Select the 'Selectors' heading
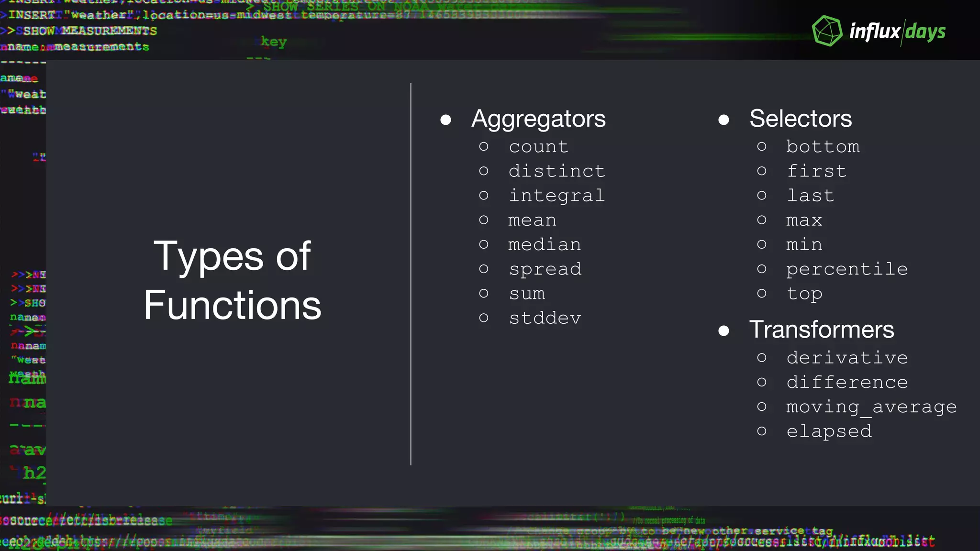The width and height of the screenshot is (980, 551). click(801, 118)
